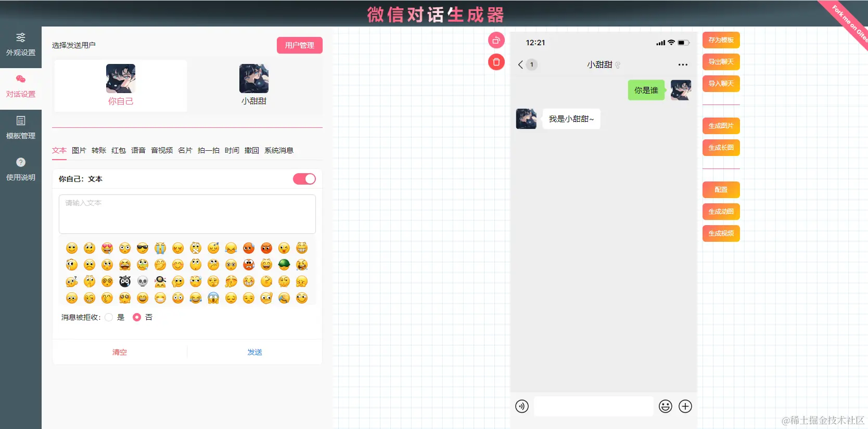The height and width of the screenshot is (429, 868).
Task: Insert the red angry face emoji
Action: (x=266, y=248)
